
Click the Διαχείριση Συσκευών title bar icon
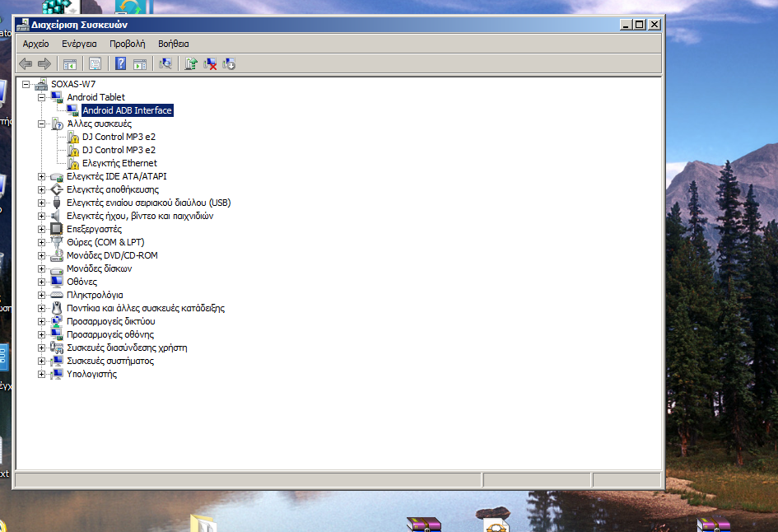(23, 25)
